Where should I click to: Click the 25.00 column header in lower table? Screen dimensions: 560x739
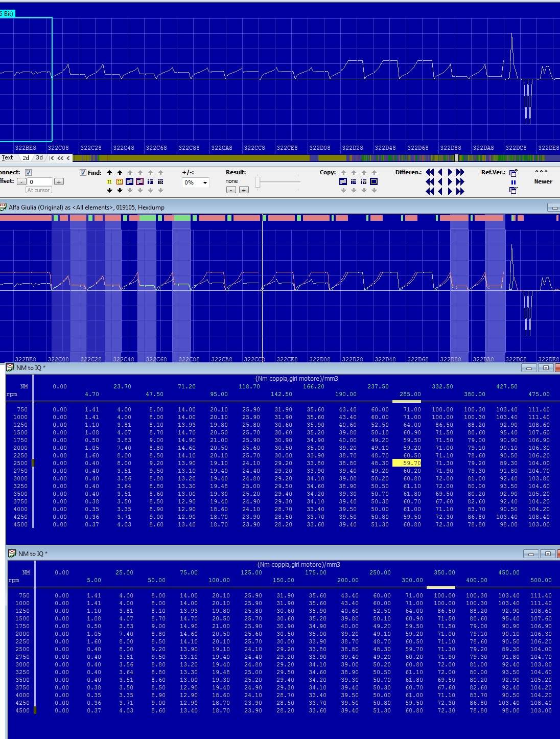pos(124,573)
